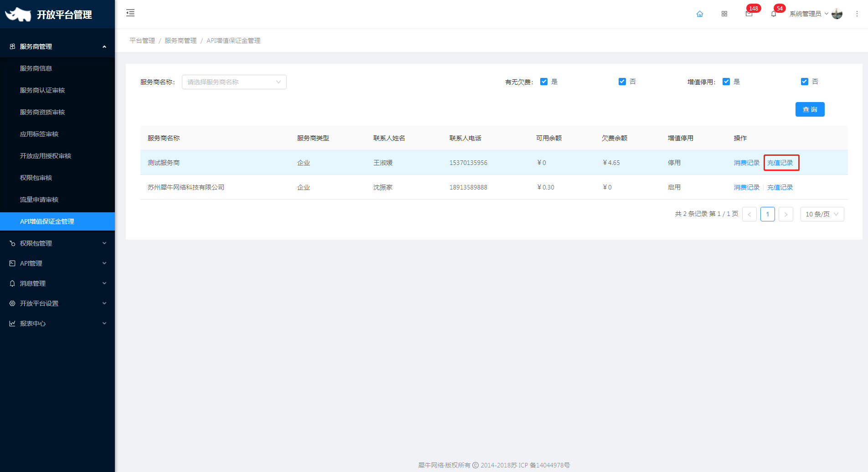Viewport: 868px width, 472px height.
Task: Click the 权限包管理 key icon
Action: (12, 243)
